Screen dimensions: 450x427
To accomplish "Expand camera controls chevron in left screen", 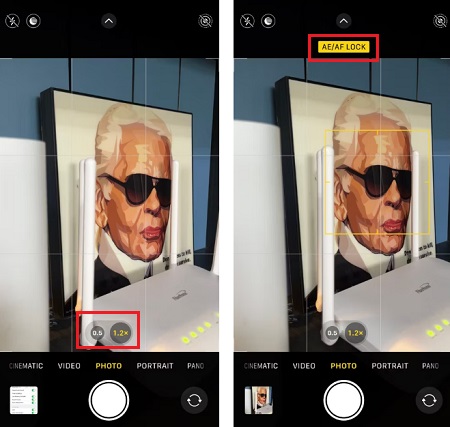I will 109,21.
